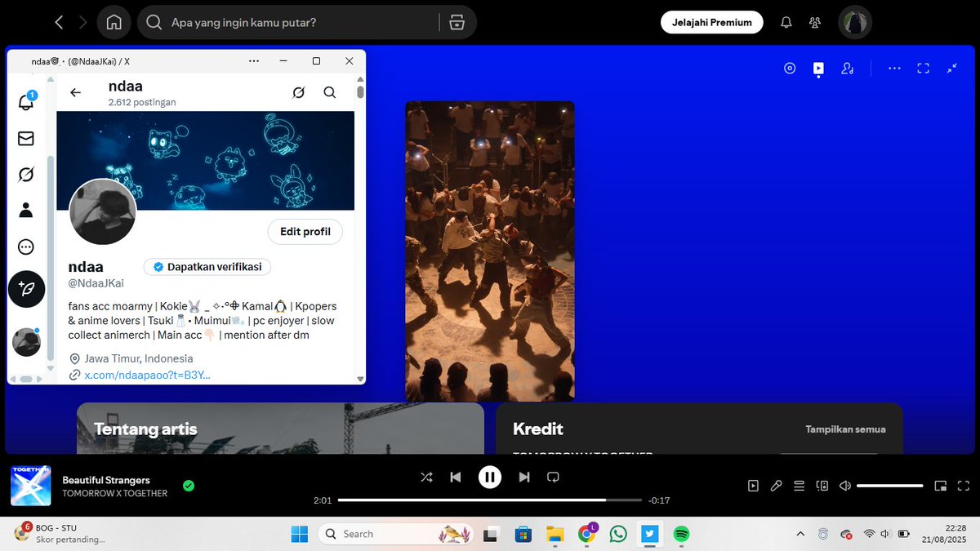Open TOMORROW X TOGETHER artist link
The image size is (980, 551).
point(115,494)
